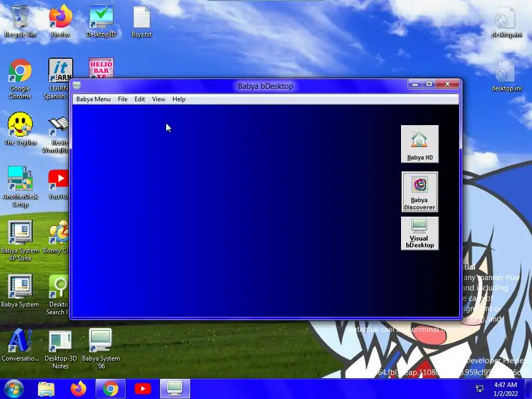
Task: Open the taskbar clock showing 4:47 AM
Action: click(x=506, y=389)
